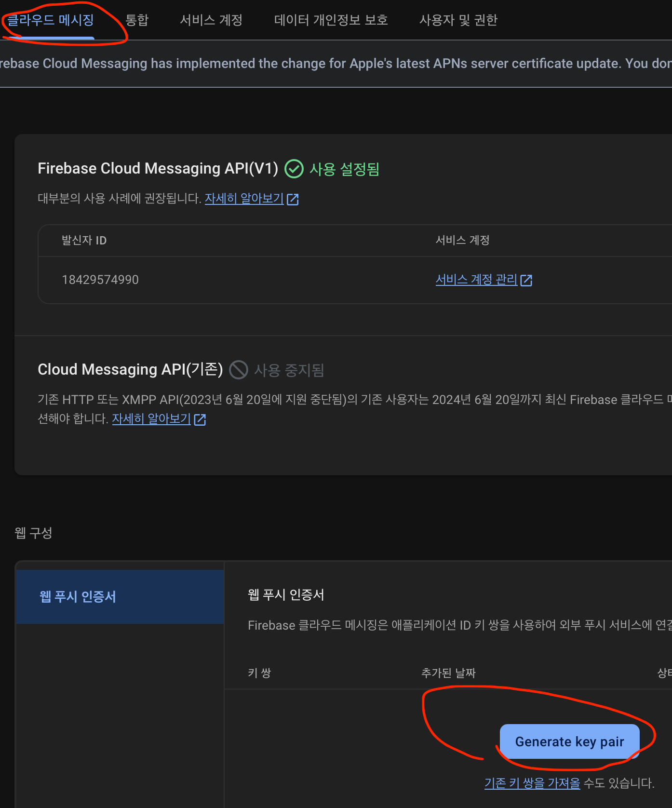This screenshot has height=808, width=672.
Task: Open the 서비스 계정 관리 link
Action: click(476, 280)
